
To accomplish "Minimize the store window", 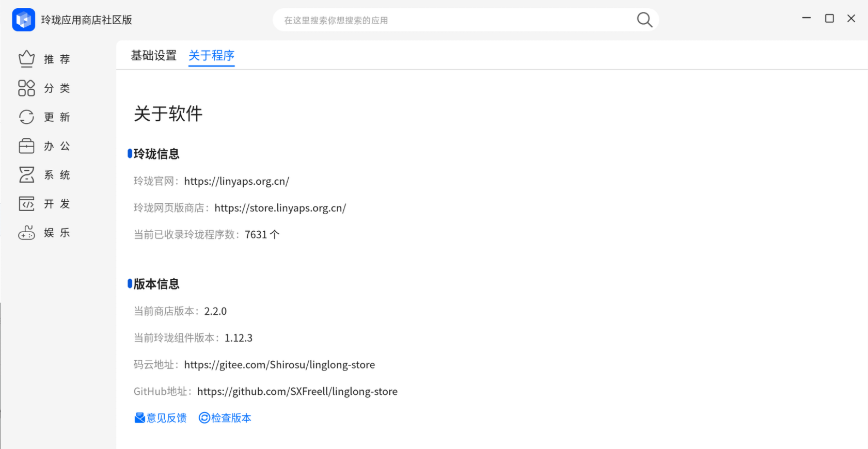I will 807,18.
